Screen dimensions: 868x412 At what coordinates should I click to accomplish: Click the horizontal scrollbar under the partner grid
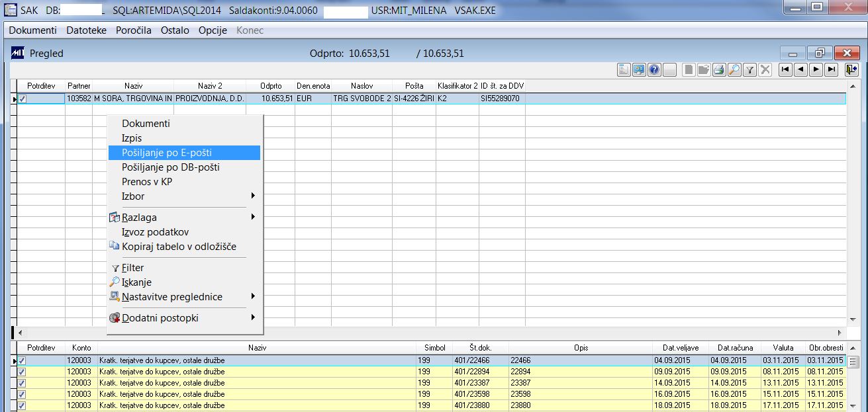point(430,333)
